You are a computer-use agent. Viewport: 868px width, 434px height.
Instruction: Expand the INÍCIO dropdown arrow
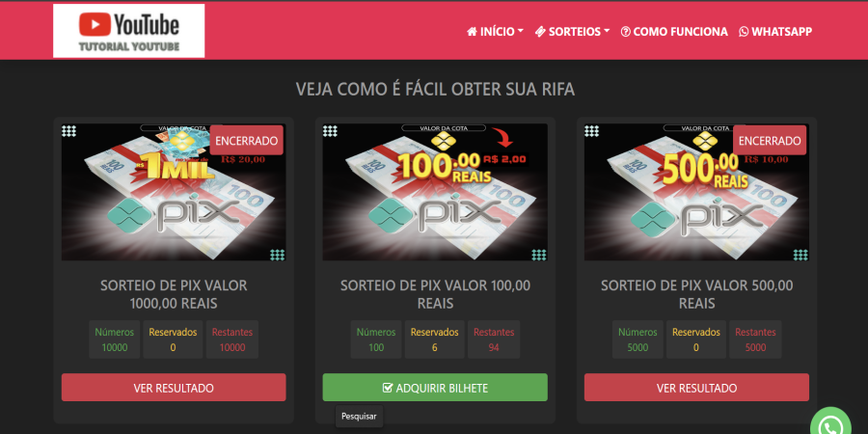click(x=521, y=32)
